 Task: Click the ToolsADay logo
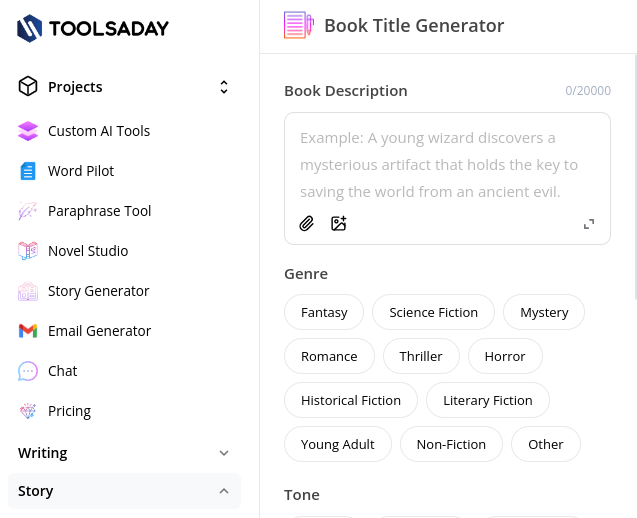point(93,28)
